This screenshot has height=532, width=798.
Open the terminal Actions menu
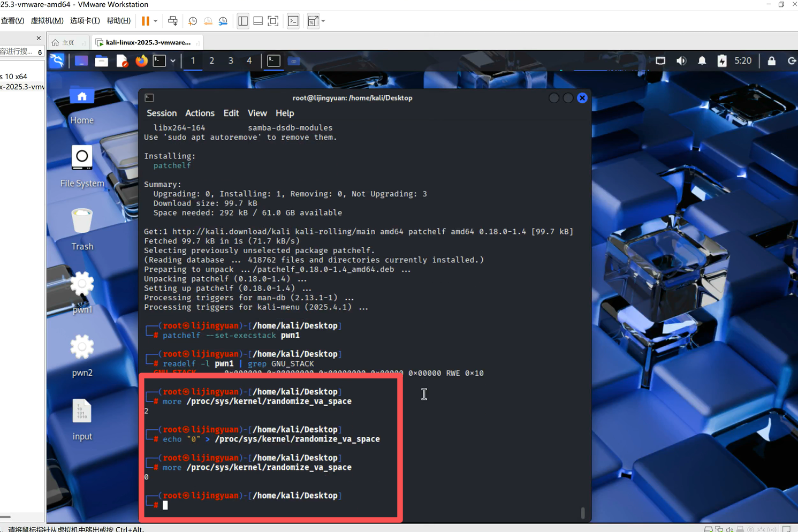pyautogui.click(x=200, y=113)
